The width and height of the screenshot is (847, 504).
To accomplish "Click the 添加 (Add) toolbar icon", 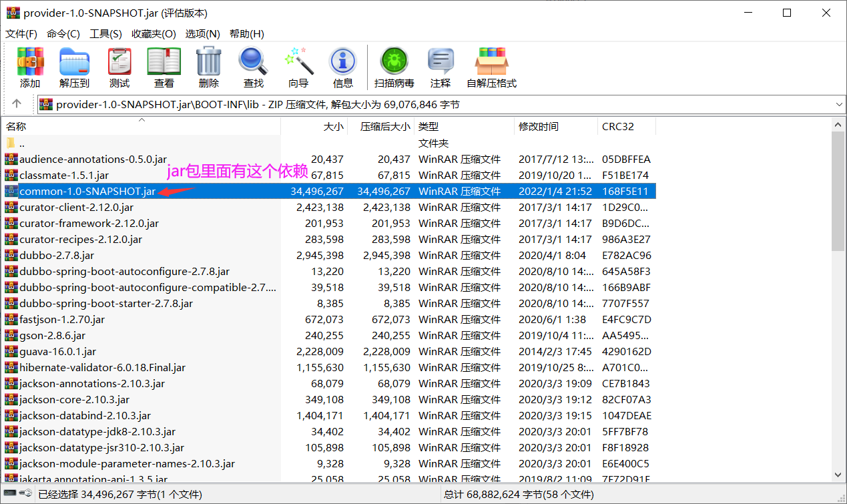I will pyautogui.click(x=30, y=68).
